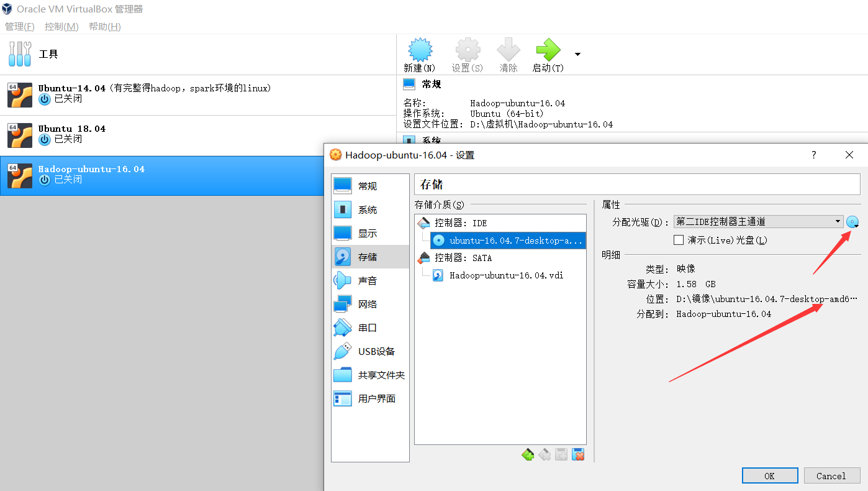This screenshot has width=868, height=491.
Task: Click the 容量大小 value 1.58 GB
Action: [696, 284]
